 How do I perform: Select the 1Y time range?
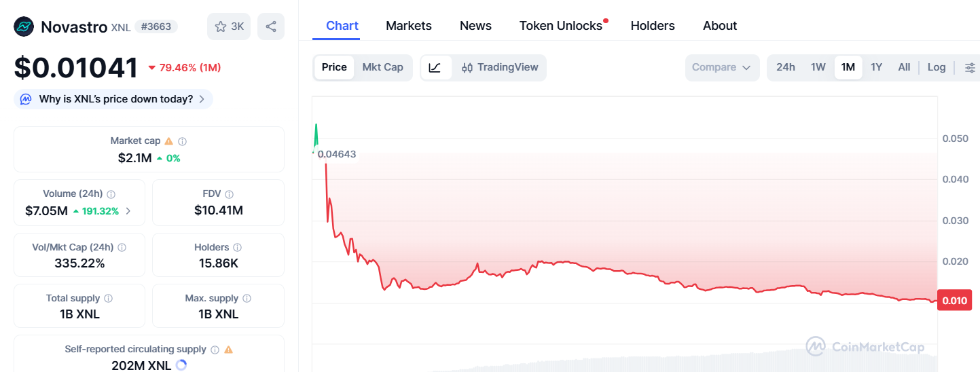click(876, 68)
